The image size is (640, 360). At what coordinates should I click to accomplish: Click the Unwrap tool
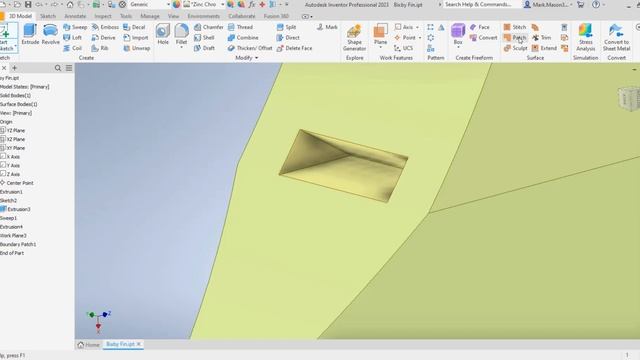(x=137, y=48)
